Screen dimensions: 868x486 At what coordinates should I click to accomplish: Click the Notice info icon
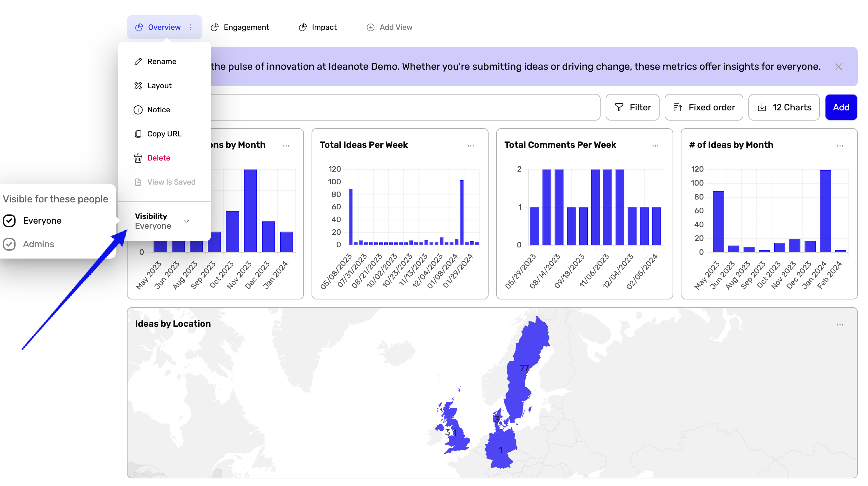click(138, 109)
